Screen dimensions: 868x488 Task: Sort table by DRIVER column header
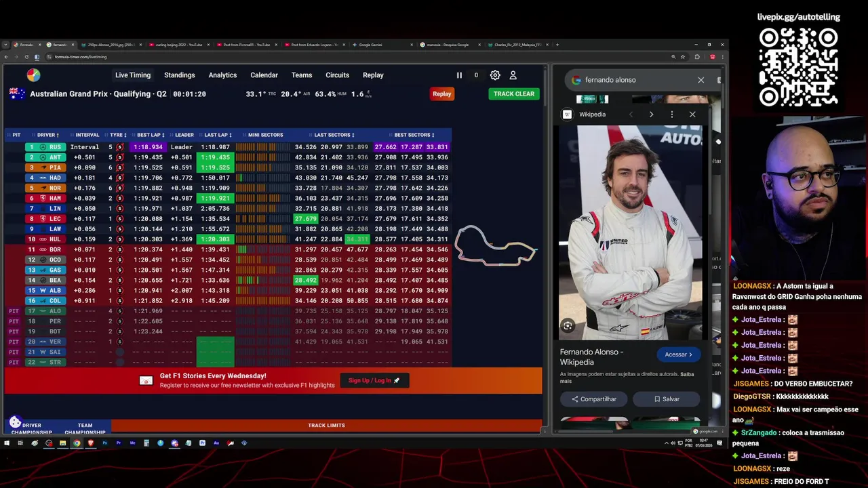(x=48, y=135)
